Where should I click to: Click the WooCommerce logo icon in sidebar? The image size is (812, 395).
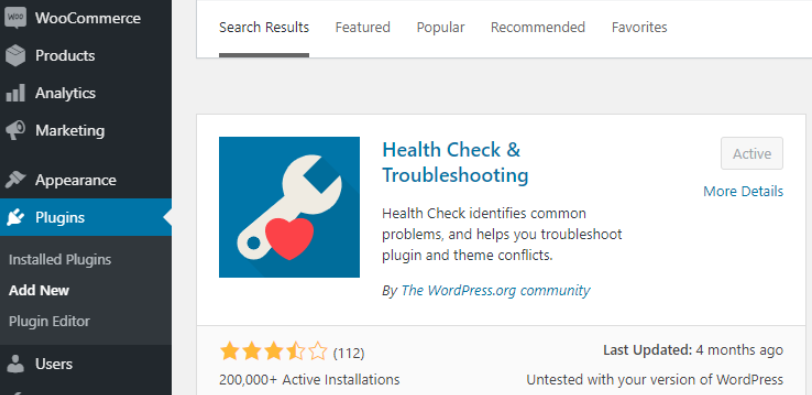16,18
